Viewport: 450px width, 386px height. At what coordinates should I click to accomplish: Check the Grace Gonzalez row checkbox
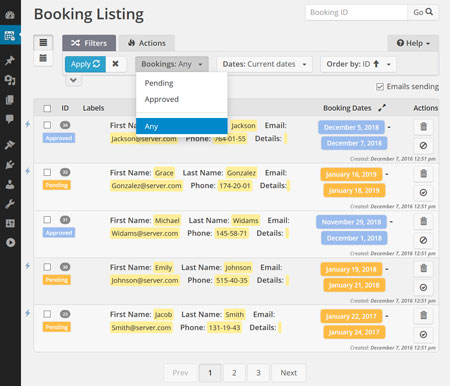pyautogui.click(x=47, y=172)
